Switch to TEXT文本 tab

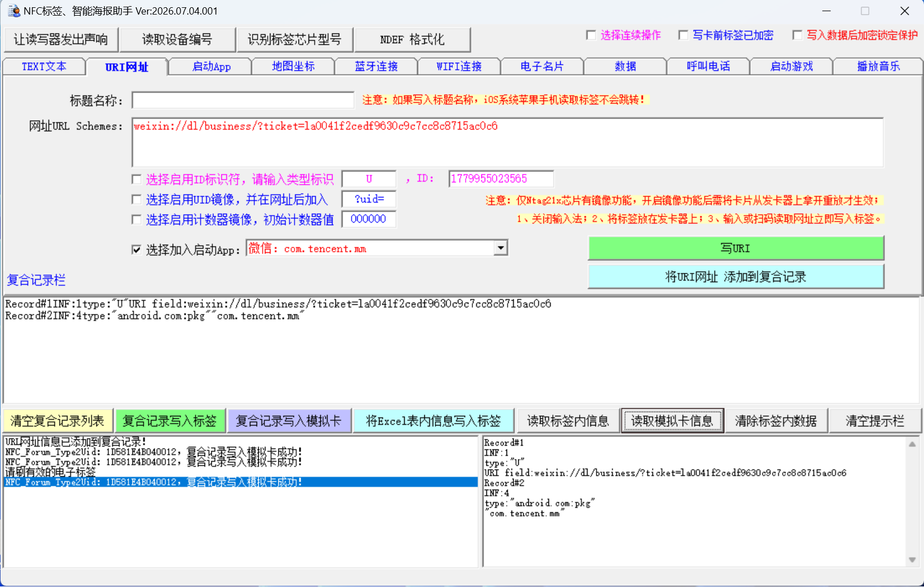44,67
